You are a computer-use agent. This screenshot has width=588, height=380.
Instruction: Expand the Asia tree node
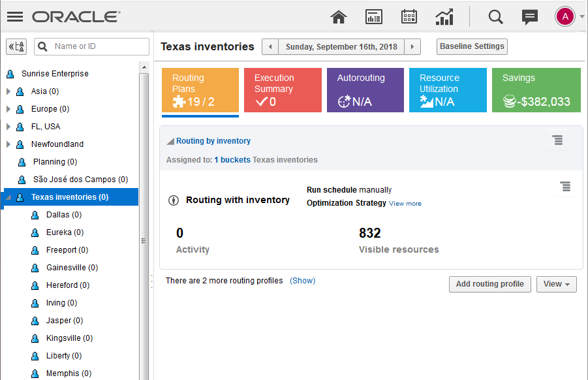pos(8,91)
